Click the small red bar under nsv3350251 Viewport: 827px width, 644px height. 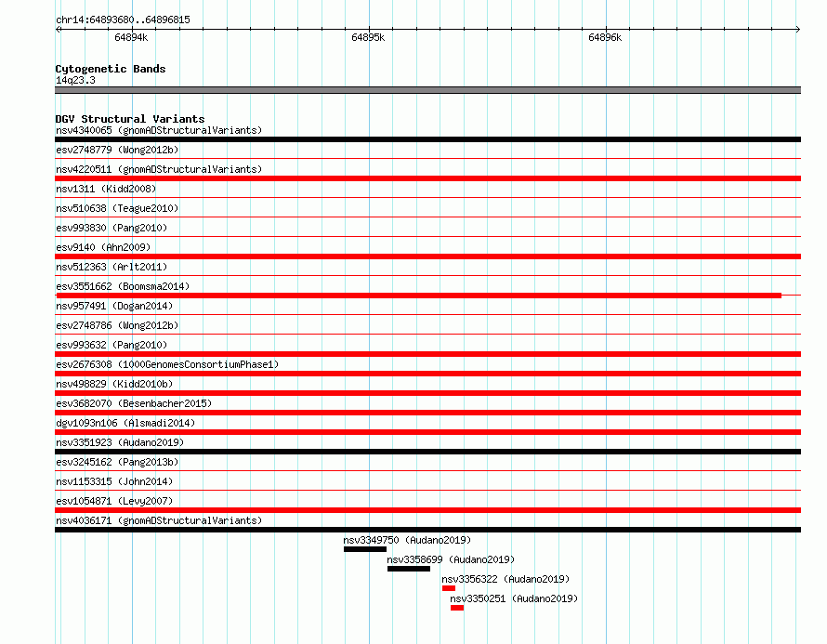457,608
